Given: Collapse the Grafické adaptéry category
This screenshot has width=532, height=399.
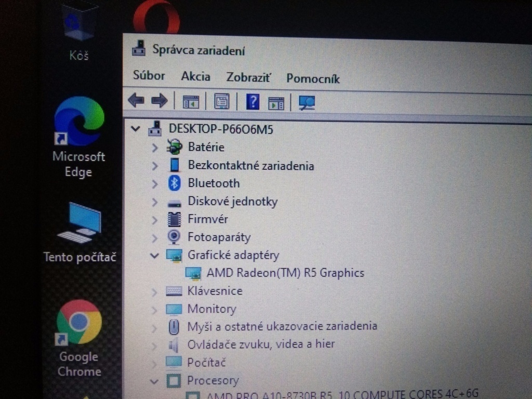Looking at the screenshot, I should (153, 256).
